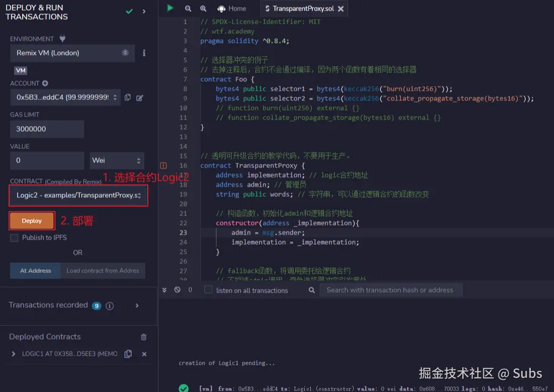Click the Load contract from Address field
This screenshot has height=392, width=554.
(103, 270)
